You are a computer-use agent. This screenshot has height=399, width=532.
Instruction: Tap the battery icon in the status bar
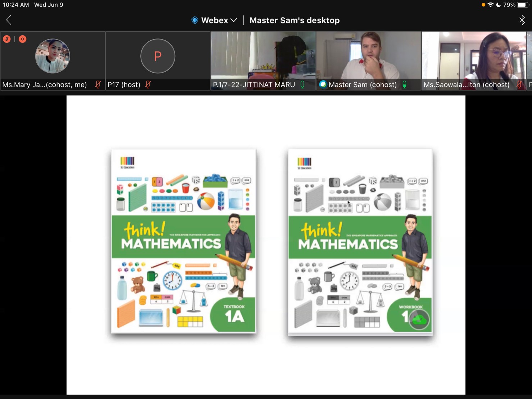pyautogui.click(x=523, y=5)
